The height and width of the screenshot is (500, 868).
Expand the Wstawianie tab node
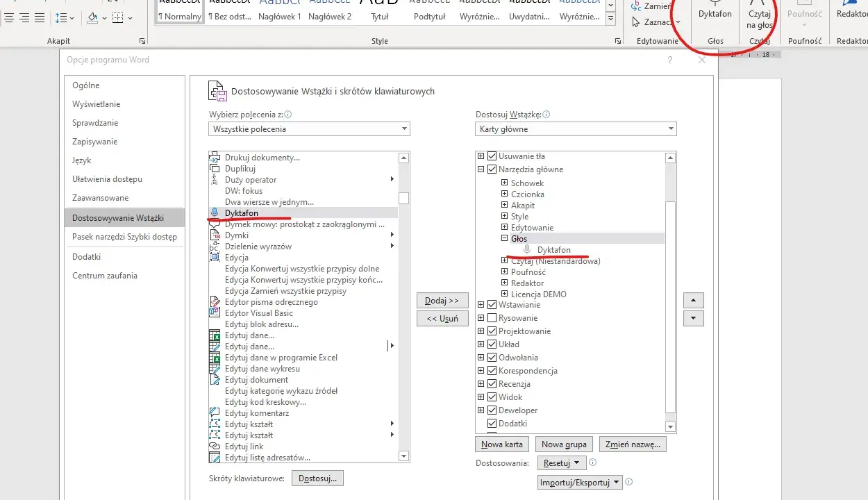[x=481, y=305]
